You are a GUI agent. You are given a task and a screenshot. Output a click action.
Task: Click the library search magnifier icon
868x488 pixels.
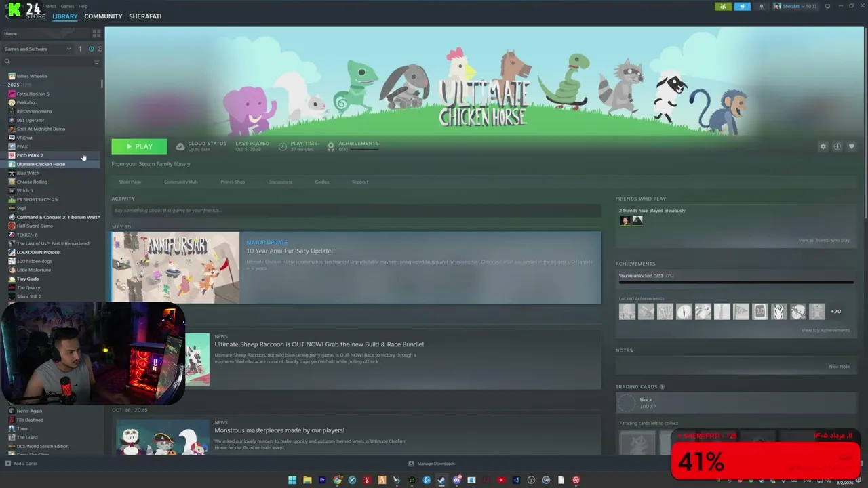tap(7, 62)
